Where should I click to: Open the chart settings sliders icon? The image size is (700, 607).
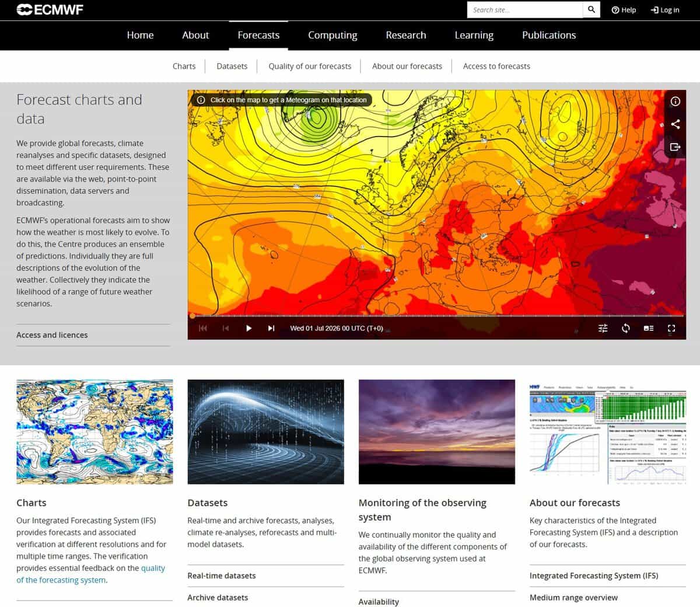click(x=603, y=328)
